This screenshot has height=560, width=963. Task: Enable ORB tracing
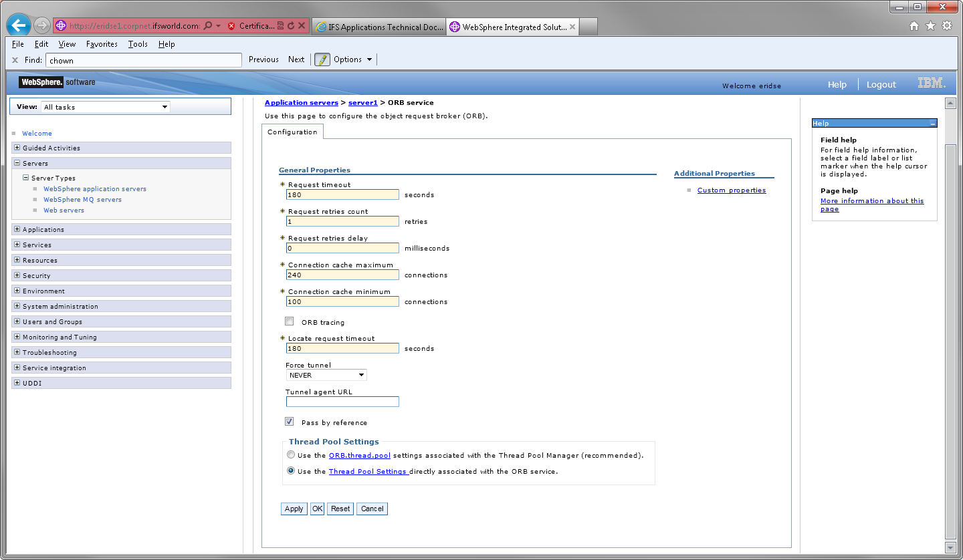point(289,321)
